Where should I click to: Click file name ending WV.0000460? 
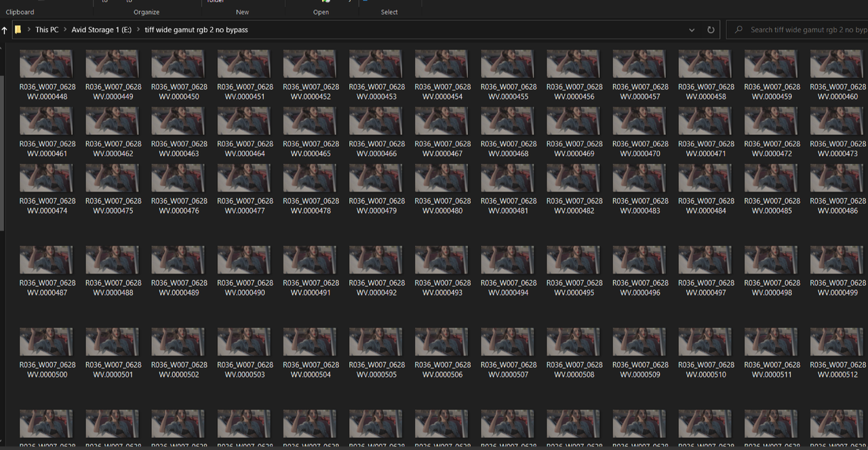837,91
